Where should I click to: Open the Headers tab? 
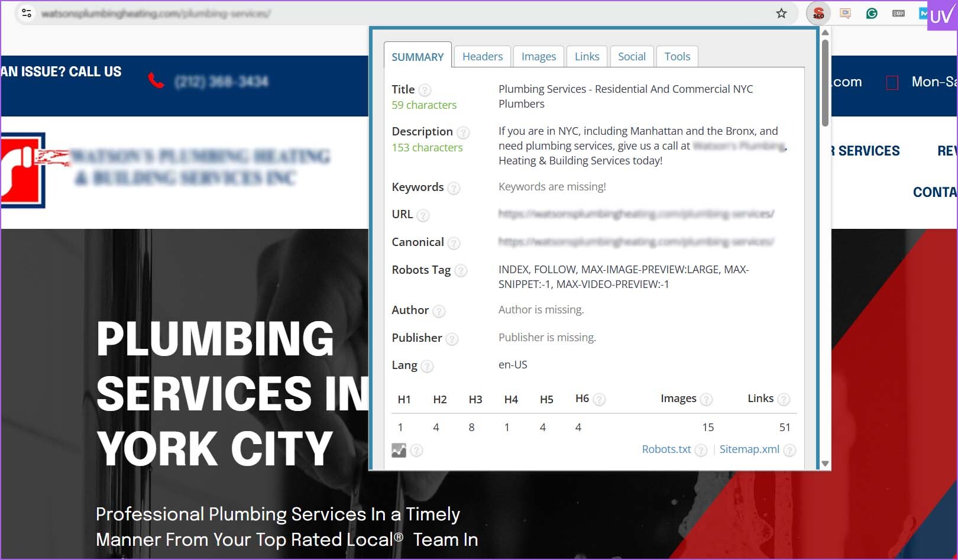tap(483, 56)
